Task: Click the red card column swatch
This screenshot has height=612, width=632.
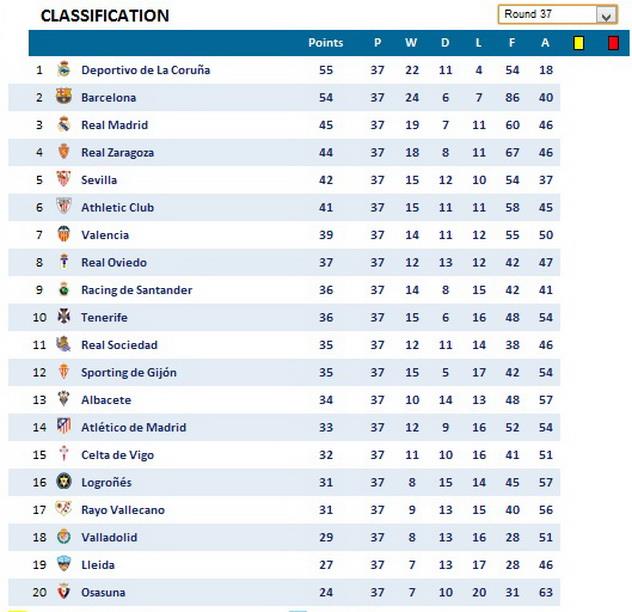Action: tap(613, 43)
